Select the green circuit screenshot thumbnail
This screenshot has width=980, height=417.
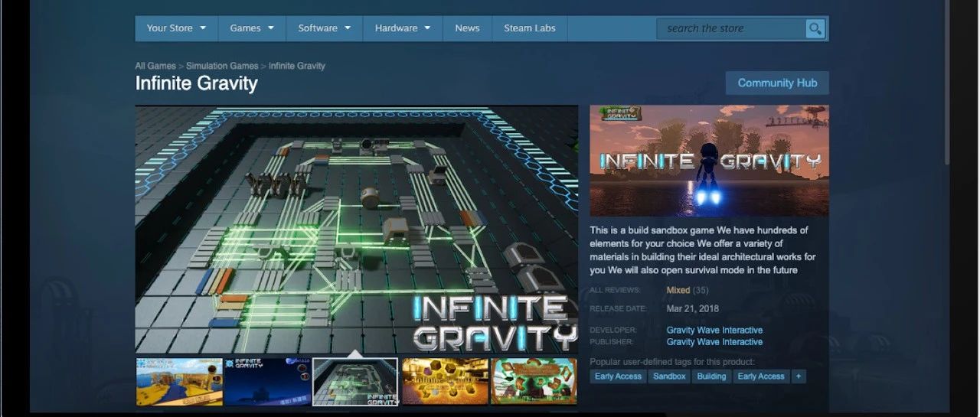[356, 382]
